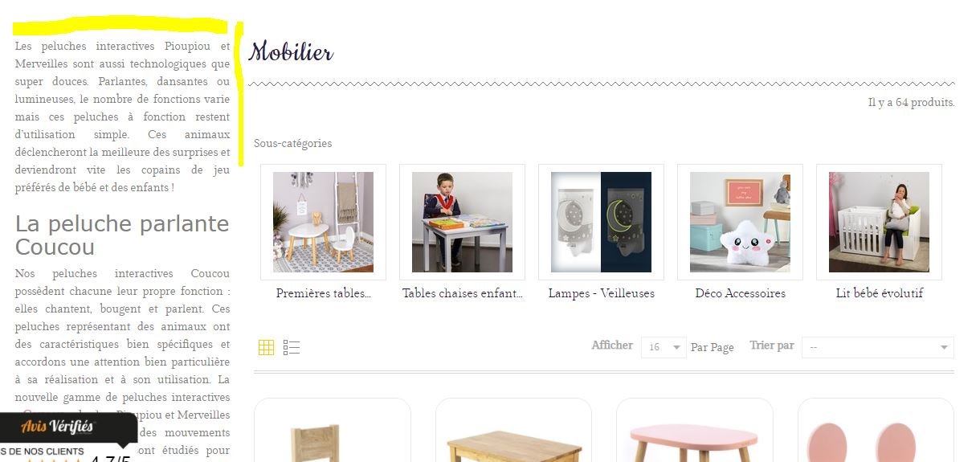Select the wooden chair product card
Viewport: 980px width, 462px height.
click(333, 430)
